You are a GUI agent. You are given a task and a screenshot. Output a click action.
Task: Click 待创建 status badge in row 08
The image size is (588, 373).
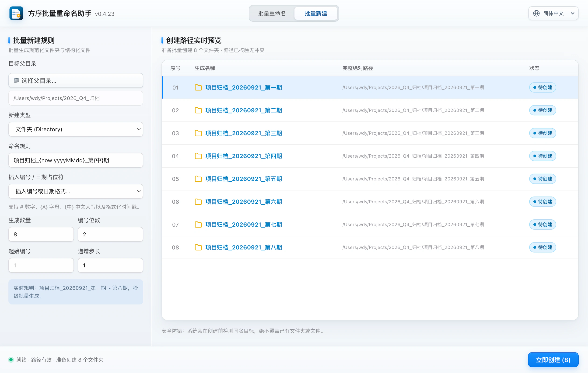[542, 247]
